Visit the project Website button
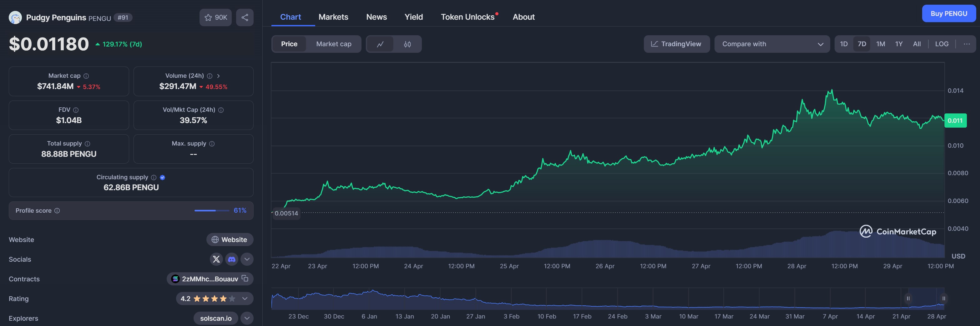This screenshot has width=980, height=326. [x=230, y=240]
